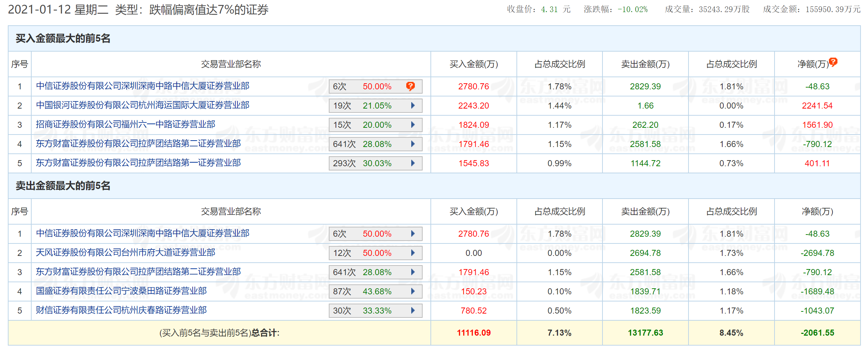Click the orange help icon beside 净额(万) header

click(833, 62)
